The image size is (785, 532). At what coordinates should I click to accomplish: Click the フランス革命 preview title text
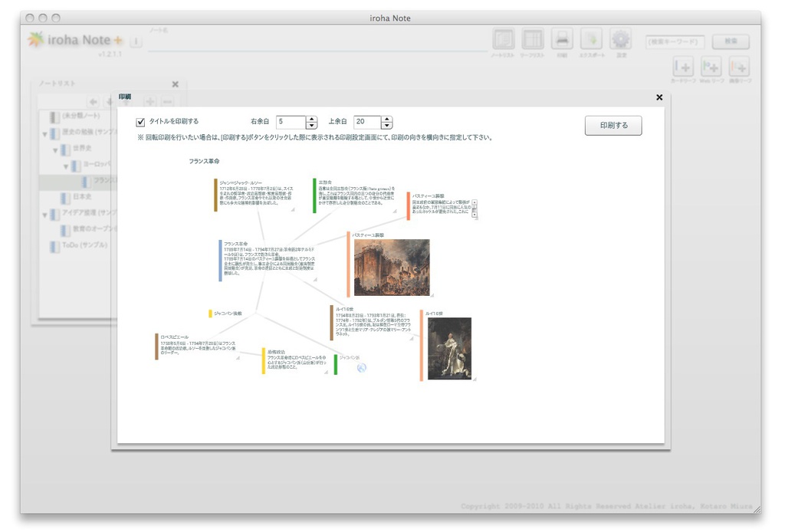(x=204, y=161)
